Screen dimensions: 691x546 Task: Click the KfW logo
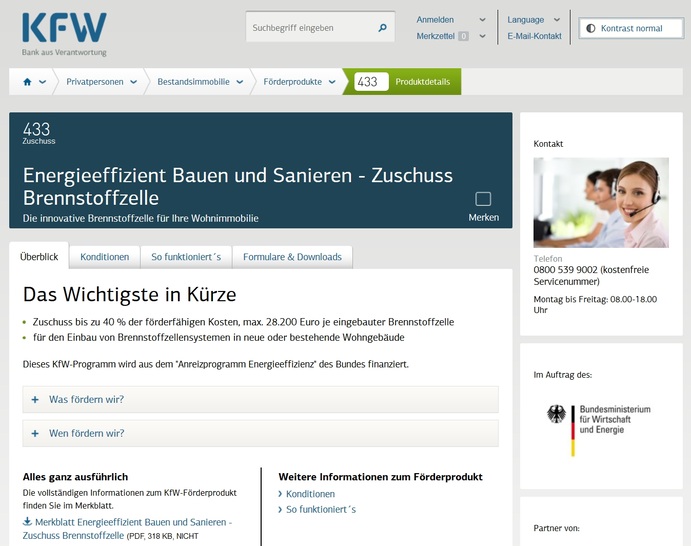(64, 28)
